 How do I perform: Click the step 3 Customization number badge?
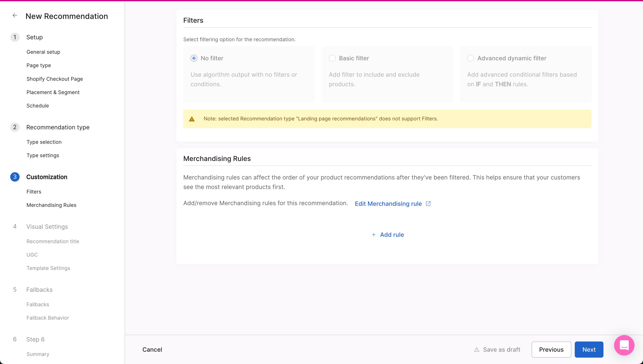[x=15, y=177]
